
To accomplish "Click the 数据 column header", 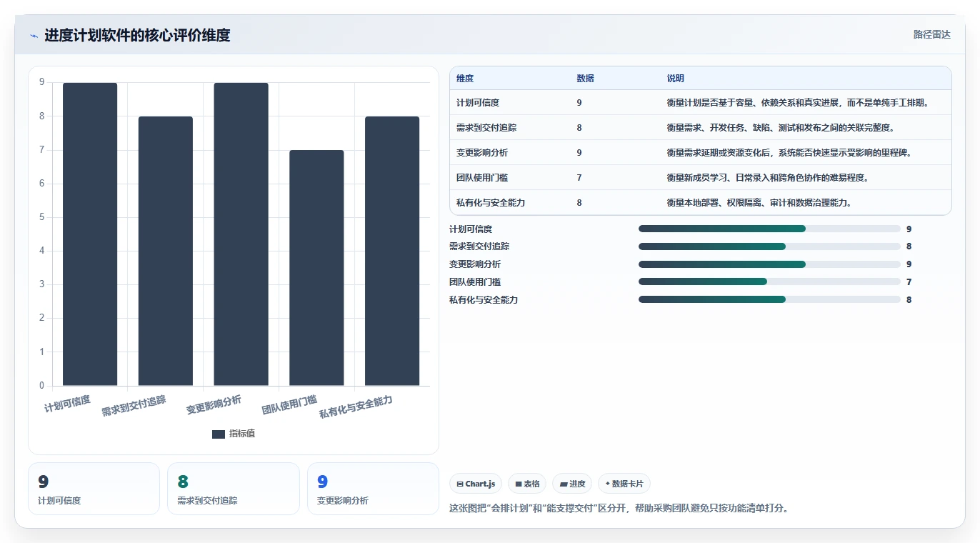I will coord(586,79).
